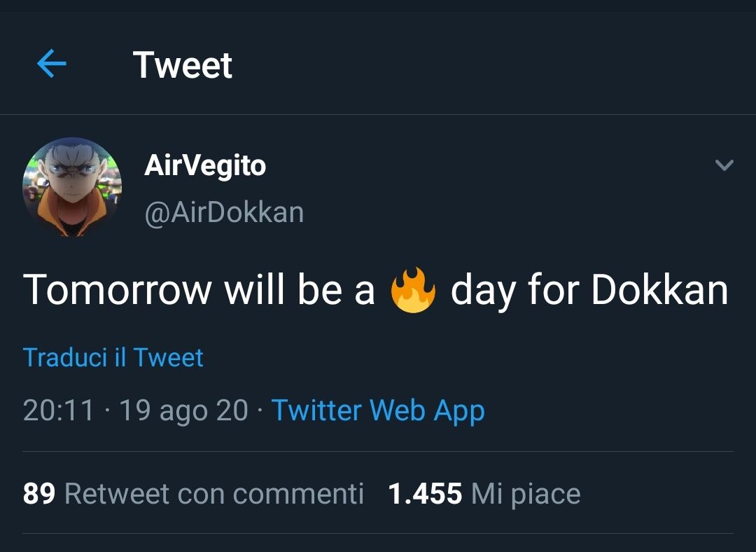Click the 20:11 timestamp

[58, 410]
